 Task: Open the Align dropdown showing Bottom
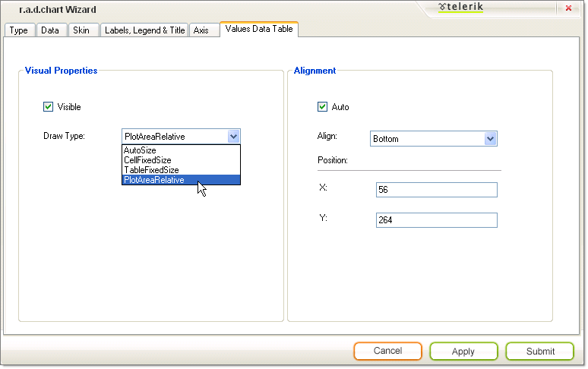(x=434, y=139)
